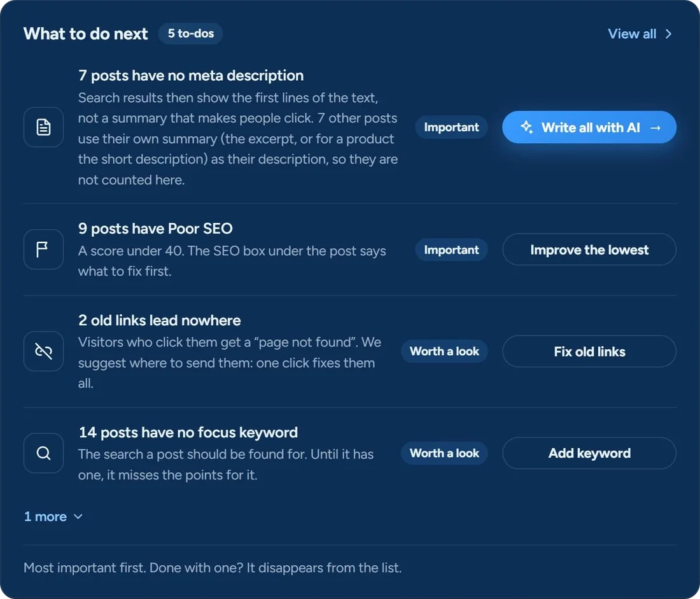Click description The search a post should be found for
The height and width of the screenshot is (599, 700).
point(226,465)
